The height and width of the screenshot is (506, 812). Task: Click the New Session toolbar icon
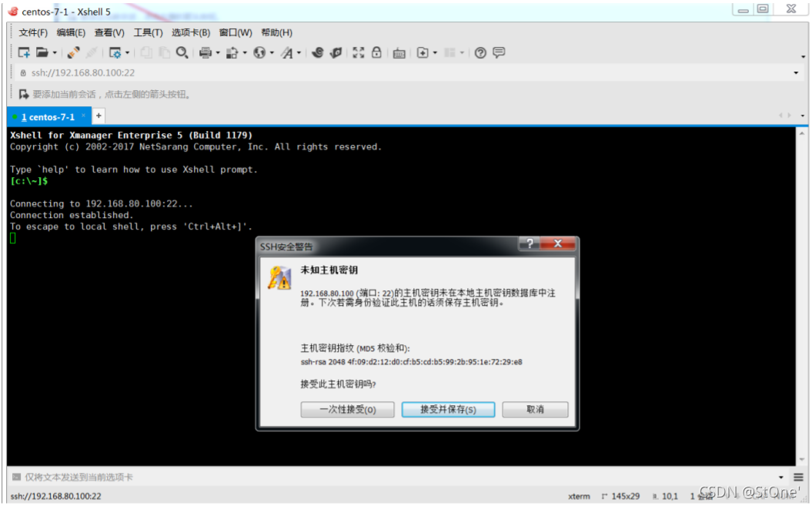(24, 52)
